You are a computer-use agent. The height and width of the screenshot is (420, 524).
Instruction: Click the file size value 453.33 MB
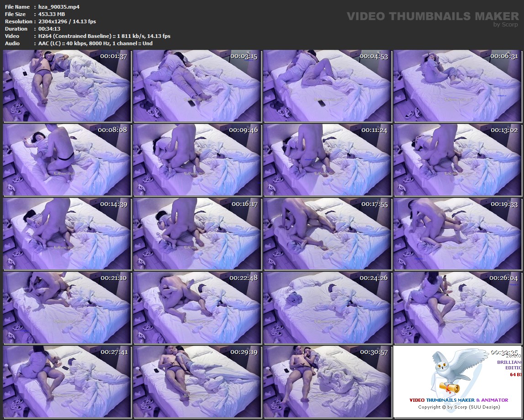click(x=52, y=14)
